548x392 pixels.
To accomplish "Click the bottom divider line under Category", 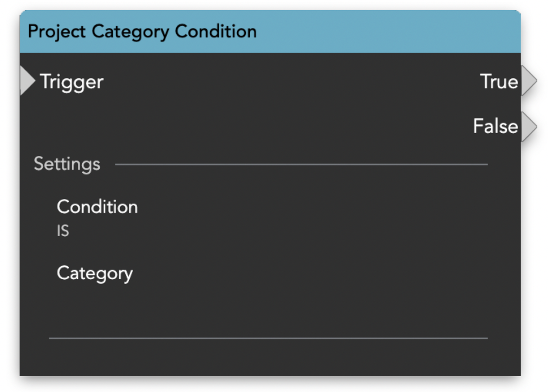I will (268, 338).
